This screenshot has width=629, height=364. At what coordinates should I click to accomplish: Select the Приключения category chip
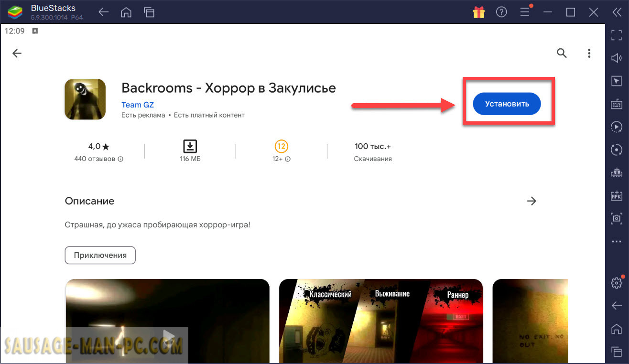[x=100, y=255]
